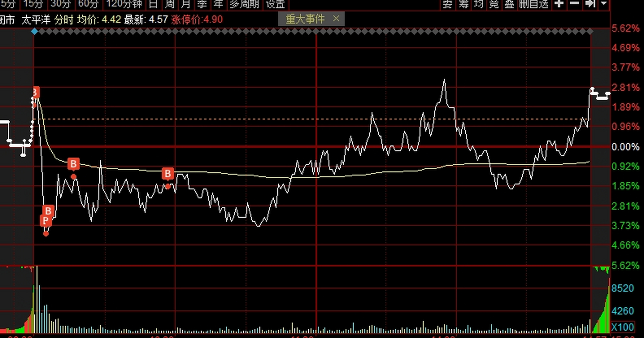The height and width of the screenshot is (338, 644).
Task: Select the 多周期 multi-period tab
Action: click(244, 4)
